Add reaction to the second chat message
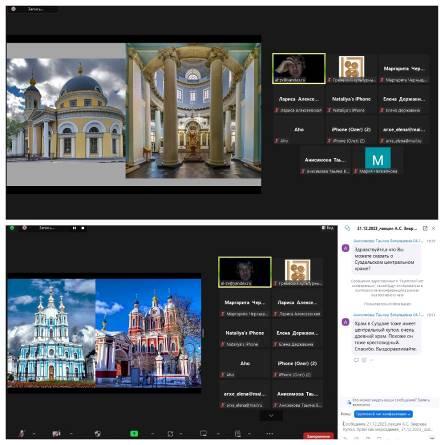This screenshot has width=445, height=445. point(364,360)
